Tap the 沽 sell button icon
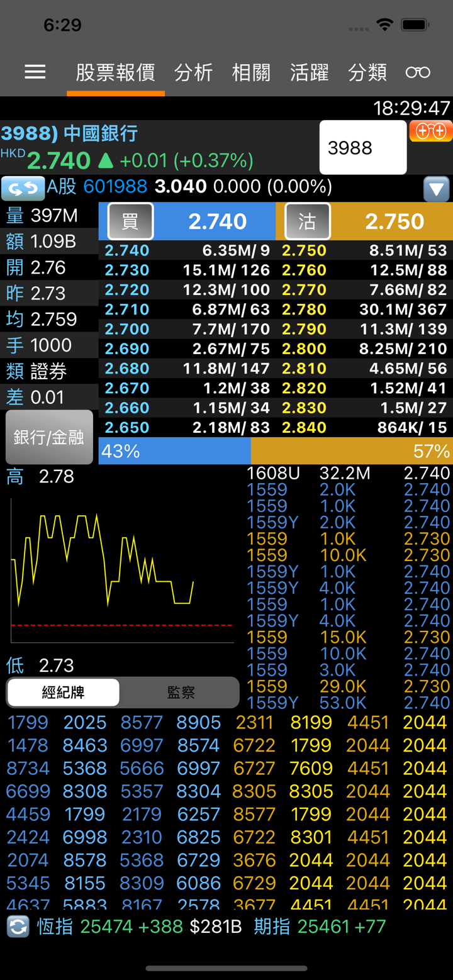The height and width of the screenshot is (980, 453). click(307, 221)
